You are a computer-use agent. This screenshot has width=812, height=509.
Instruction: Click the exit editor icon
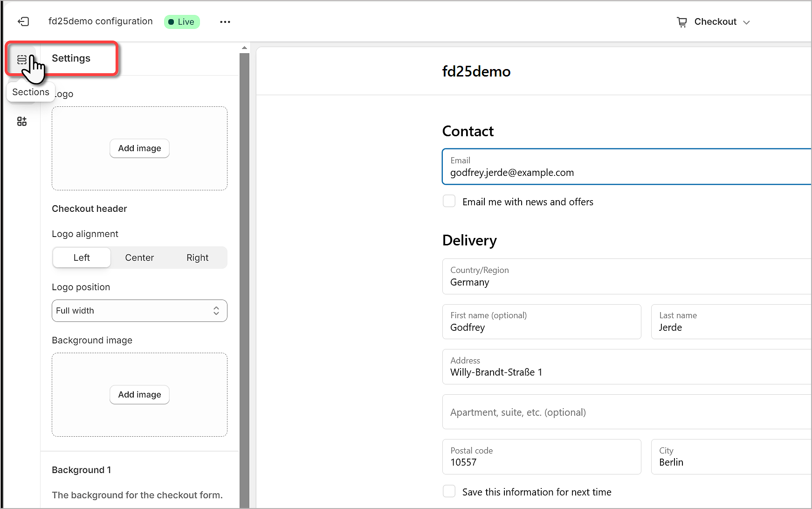click(23, 21)
